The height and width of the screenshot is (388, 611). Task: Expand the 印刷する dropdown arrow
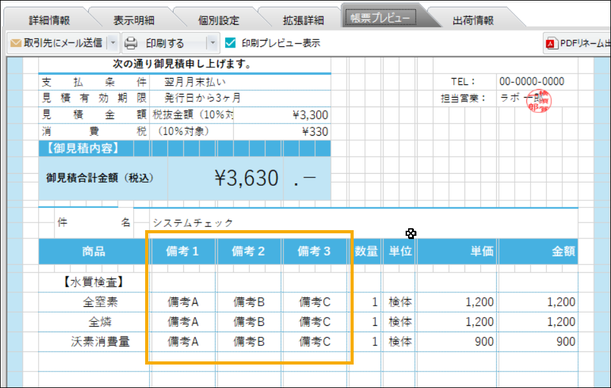point(212,43)
